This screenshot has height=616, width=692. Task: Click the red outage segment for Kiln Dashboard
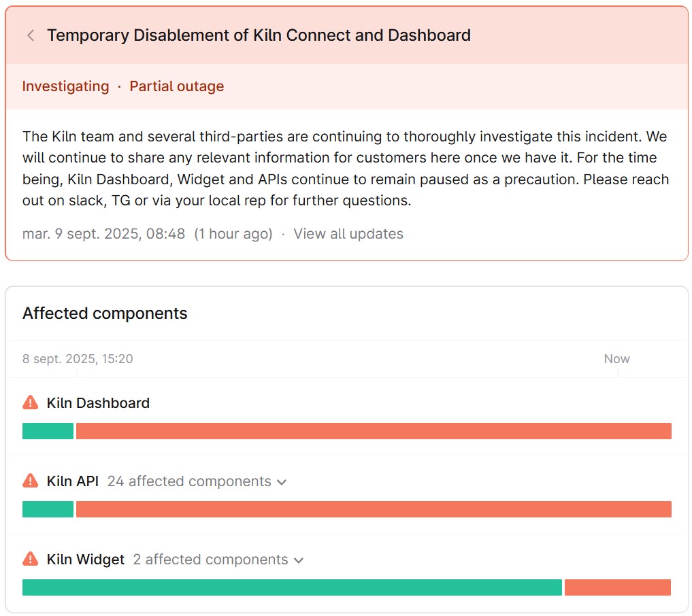coord(374,431)
